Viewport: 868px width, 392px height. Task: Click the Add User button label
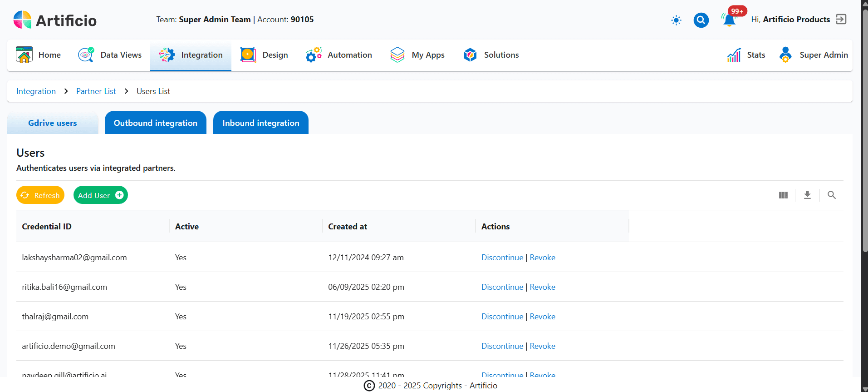tap(94, 195)
